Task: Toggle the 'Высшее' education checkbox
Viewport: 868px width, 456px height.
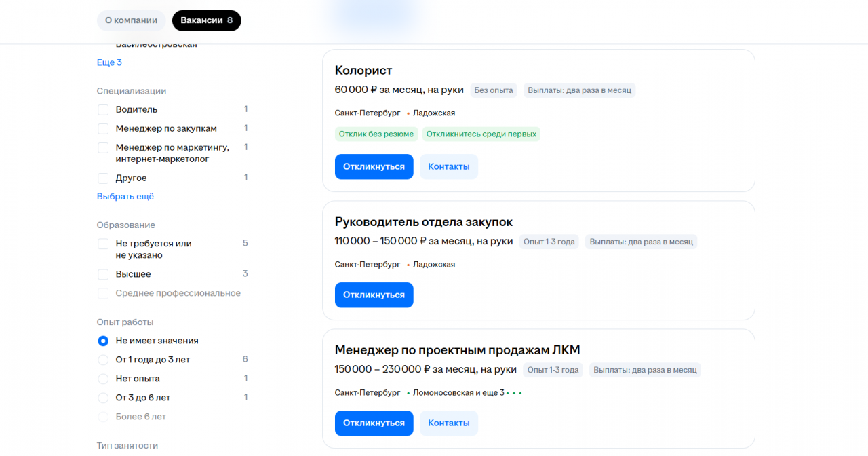Action: (x=103, y=274)
